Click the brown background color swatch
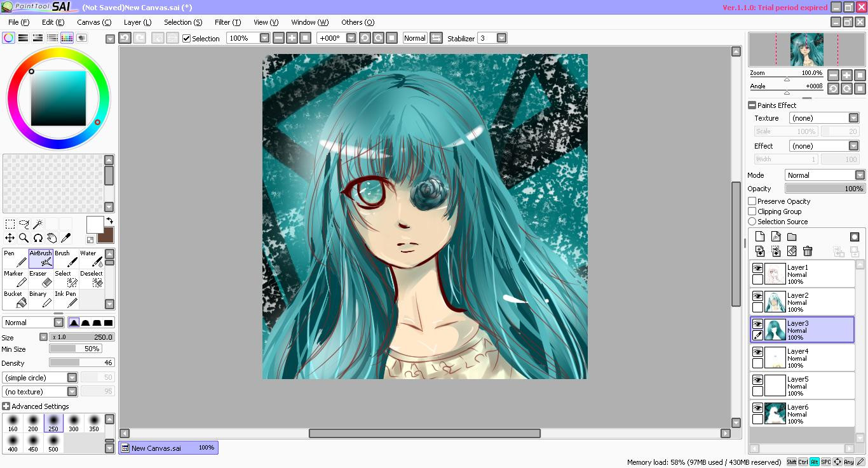 click(x=107, y=236)
